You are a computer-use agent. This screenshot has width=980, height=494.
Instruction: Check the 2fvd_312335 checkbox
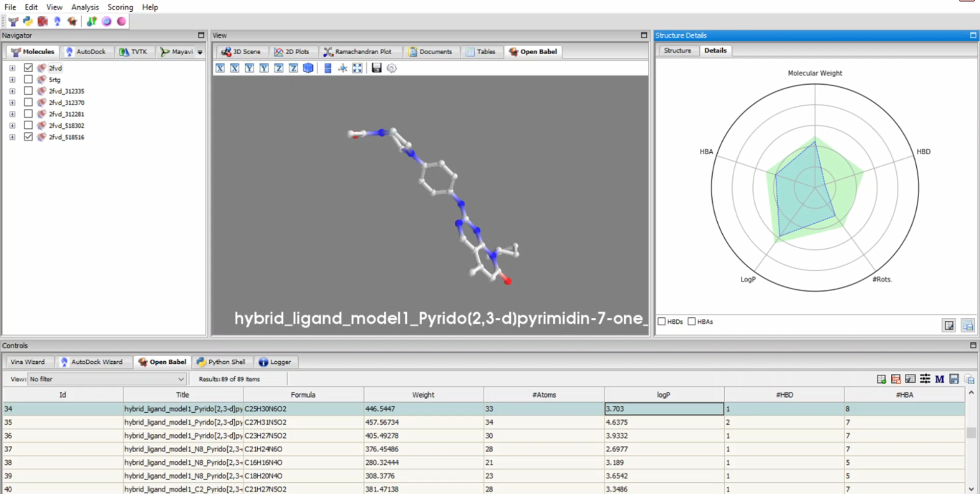(28, 90)
